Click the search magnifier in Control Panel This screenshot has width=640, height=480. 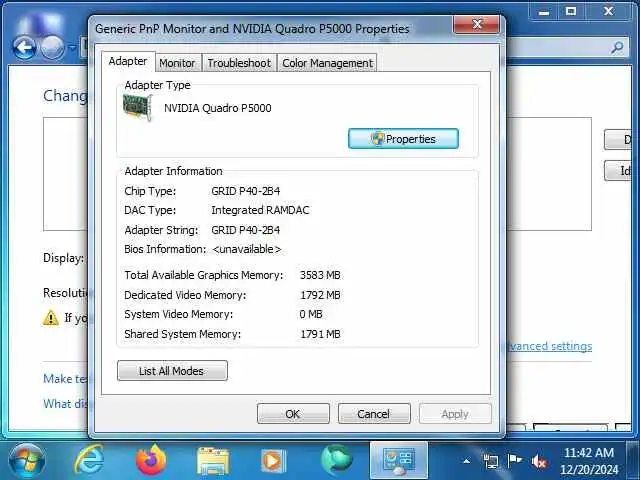click(x=617, y=47)
